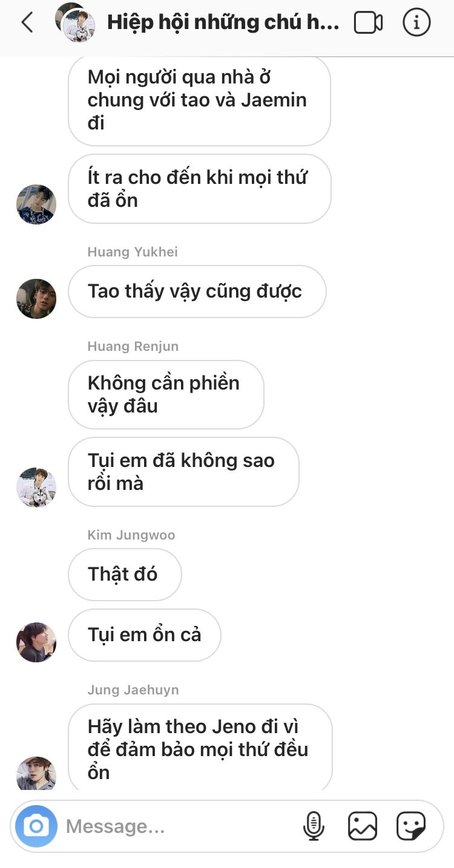Select message "Không cần phiền vậy đâu"
The height and width of the screenshot is (868, 454).
(166, 394)
